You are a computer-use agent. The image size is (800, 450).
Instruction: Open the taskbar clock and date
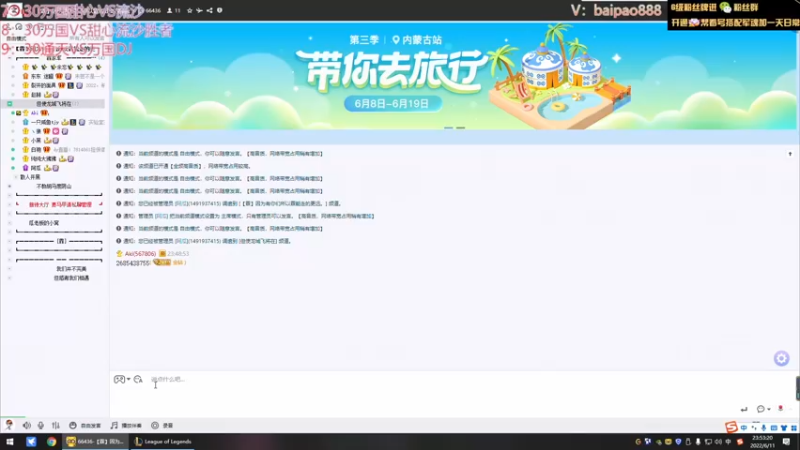pyautogui.click(x=762, y=442)
